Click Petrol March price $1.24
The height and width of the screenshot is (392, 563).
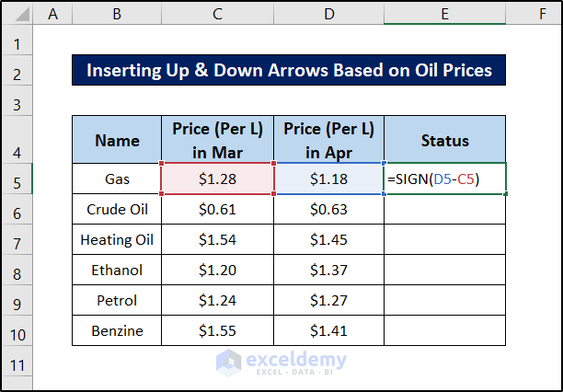217,300
